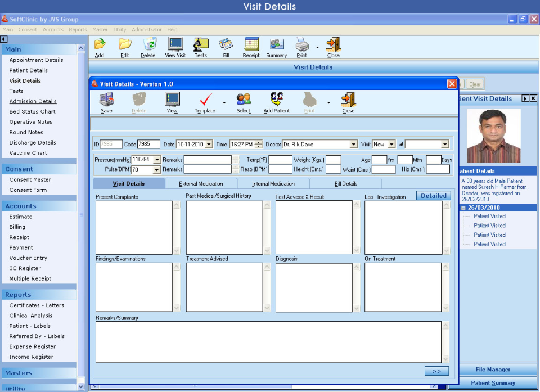Open the Administrator menu
Screen dimensions: 540x392
click(x=146, y=29)
